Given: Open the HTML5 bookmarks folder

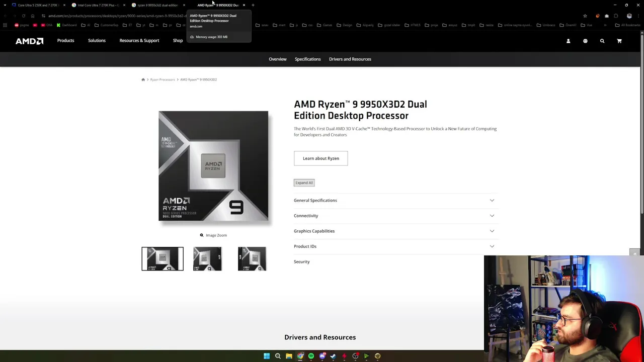Looking at the screenshot, I should coord(413,25).
